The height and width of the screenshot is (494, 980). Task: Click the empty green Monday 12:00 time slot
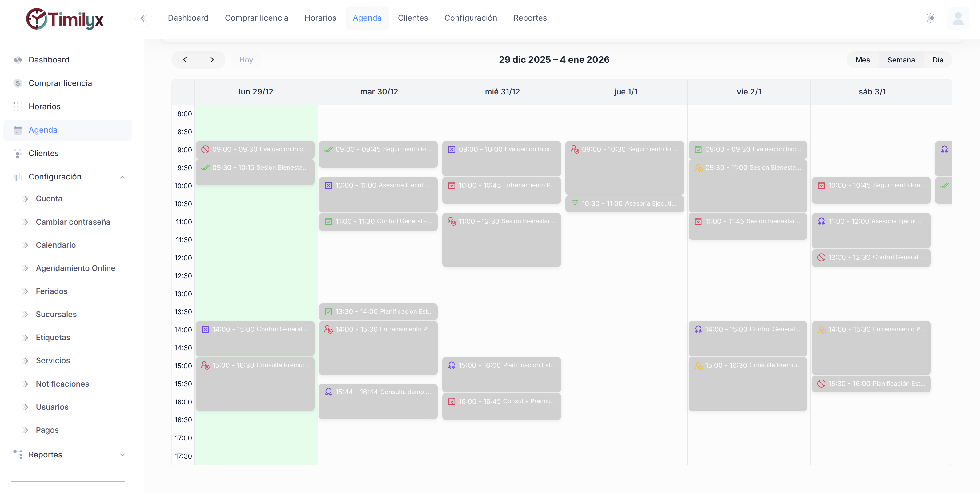[x=256, y=258]
